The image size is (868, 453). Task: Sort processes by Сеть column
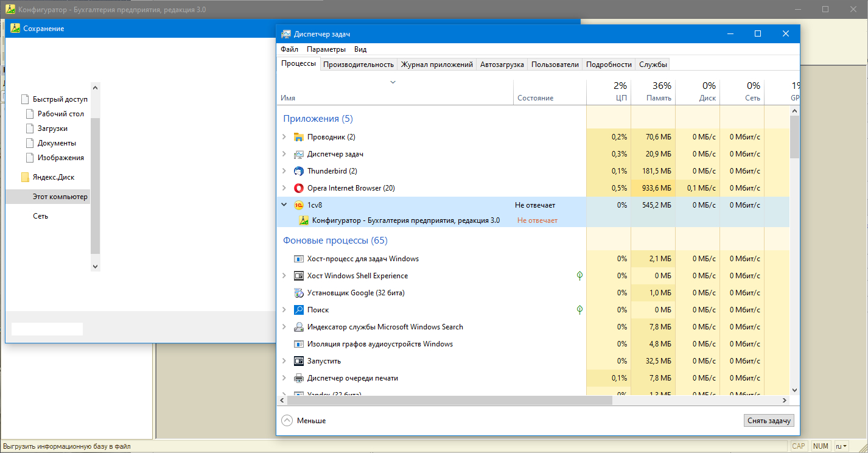click(742, 92)
